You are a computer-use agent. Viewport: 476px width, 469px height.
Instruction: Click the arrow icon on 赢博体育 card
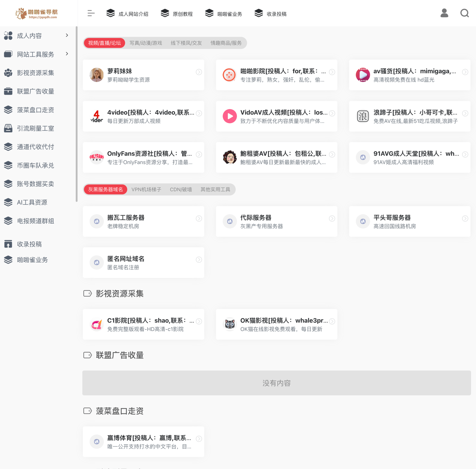199,439
